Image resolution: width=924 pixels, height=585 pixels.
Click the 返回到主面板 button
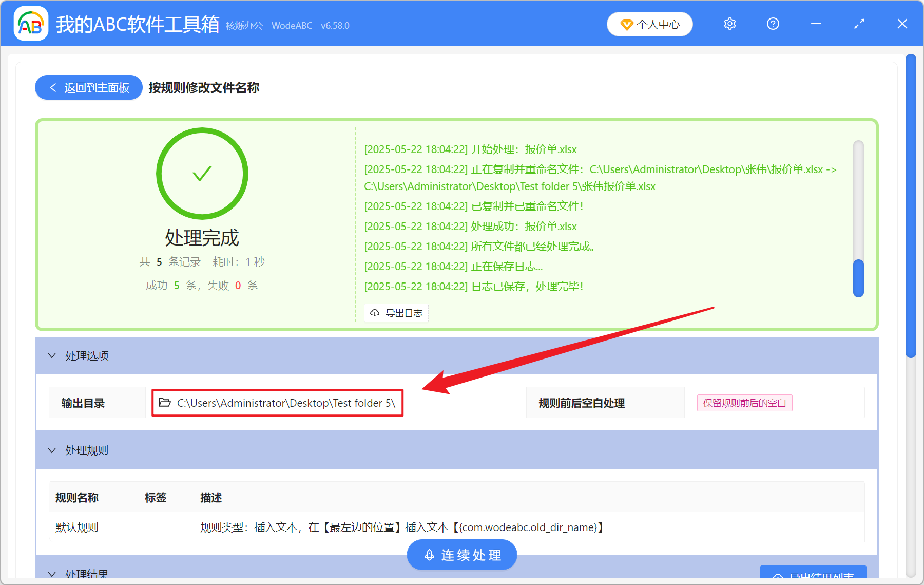click(x=88, y=87)
